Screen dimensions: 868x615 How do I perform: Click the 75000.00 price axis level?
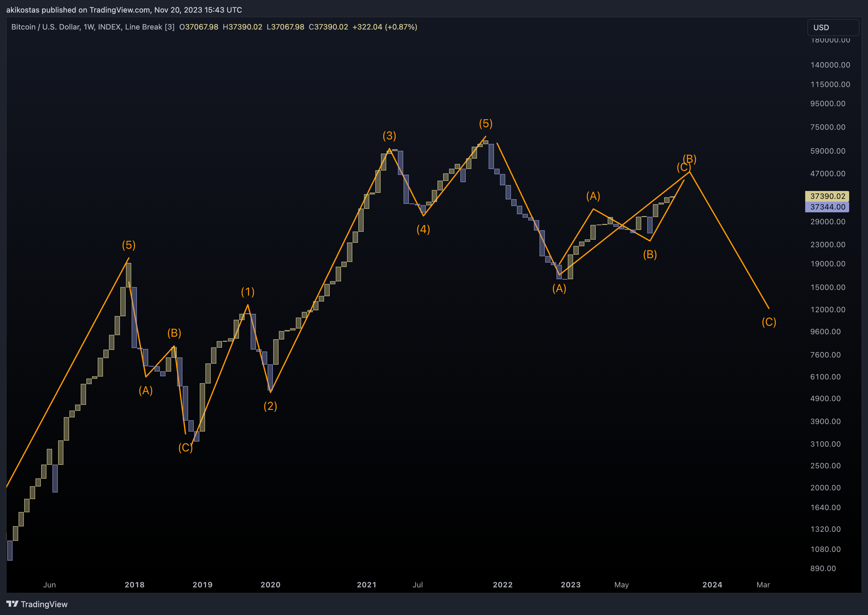[x=828, y=127]
